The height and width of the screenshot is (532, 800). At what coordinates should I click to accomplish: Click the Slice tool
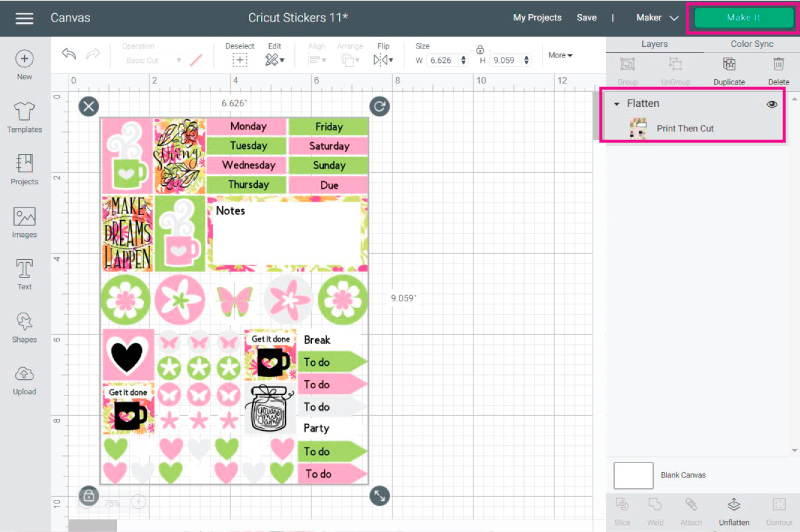pyautogui.click(x=622, y=512)
